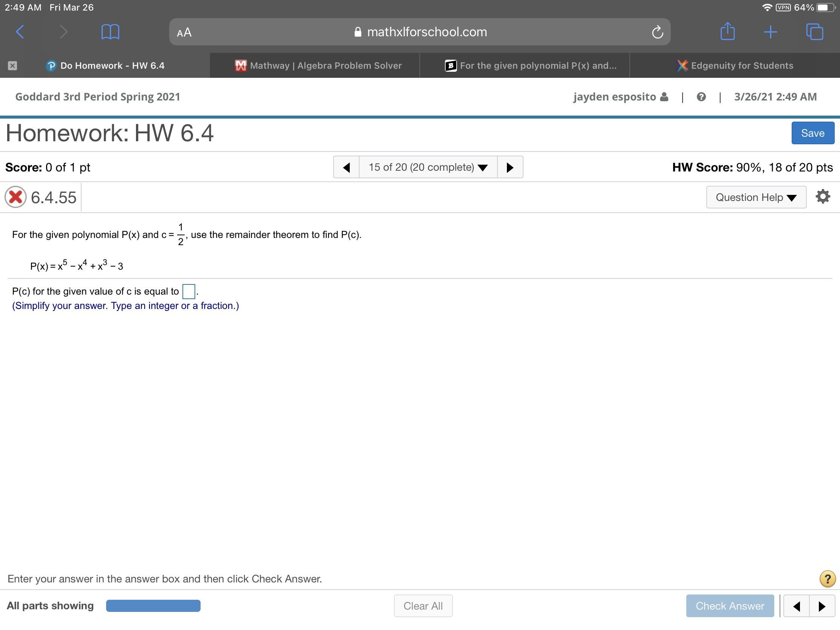Reload the page with refresh icon
Image resolution: width=840 pixels, height=630 pixels.
(x=657, y=32)
